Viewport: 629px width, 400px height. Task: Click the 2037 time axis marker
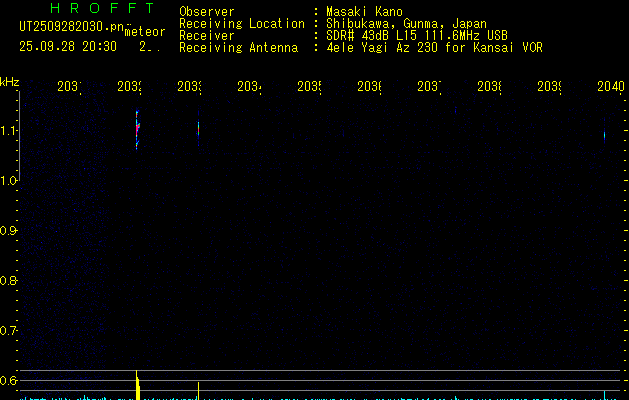click(429, 86)
